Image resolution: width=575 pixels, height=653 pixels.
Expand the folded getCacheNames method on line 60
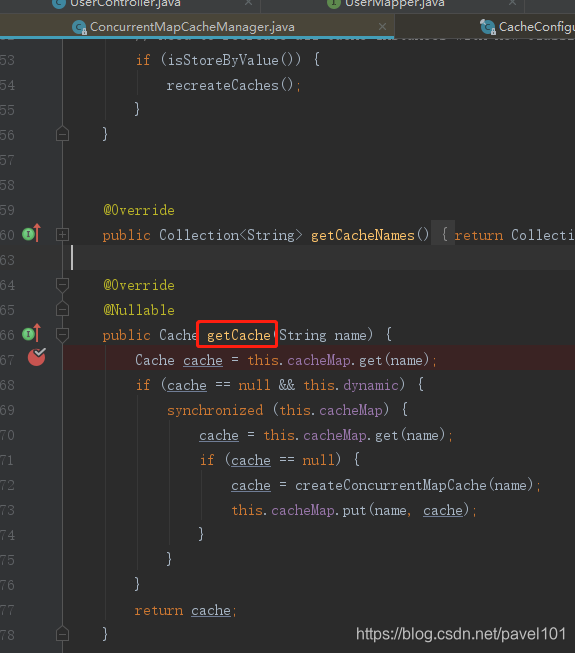[62, 235]
